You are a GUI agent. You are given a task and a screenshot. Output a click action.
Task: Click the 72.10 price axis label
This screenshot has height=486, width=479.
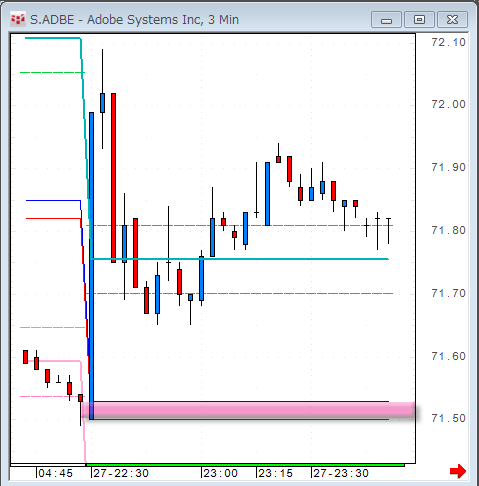tap(448, 42)
